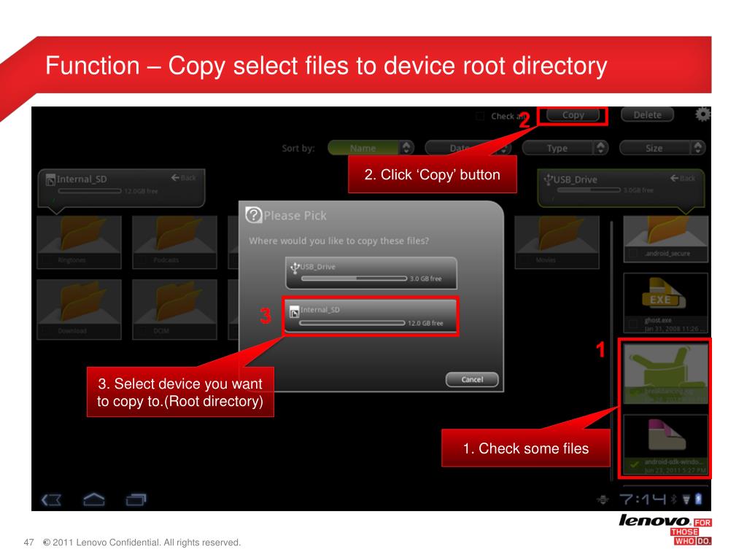Screen dimensions: 747x560
Task: Click USB_Drive panel storage usage bar
Action: tap(589, 190)
